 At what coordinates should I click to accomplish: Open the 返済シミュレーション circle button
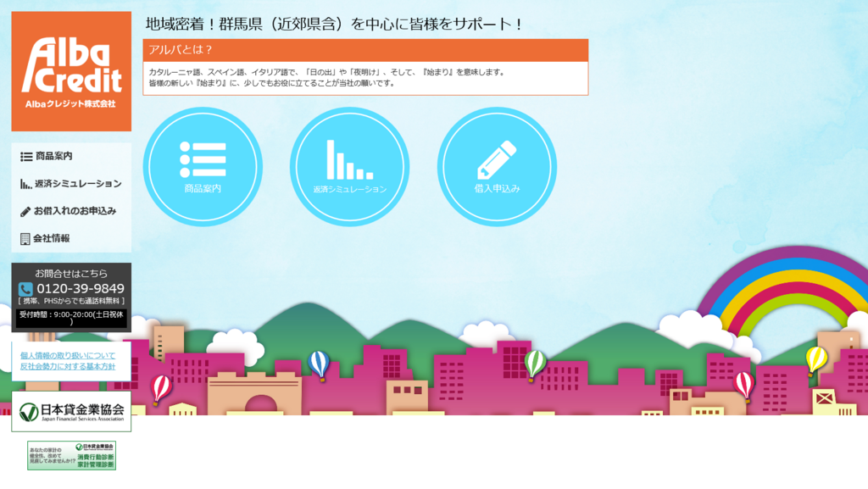[x=350, y=166]
